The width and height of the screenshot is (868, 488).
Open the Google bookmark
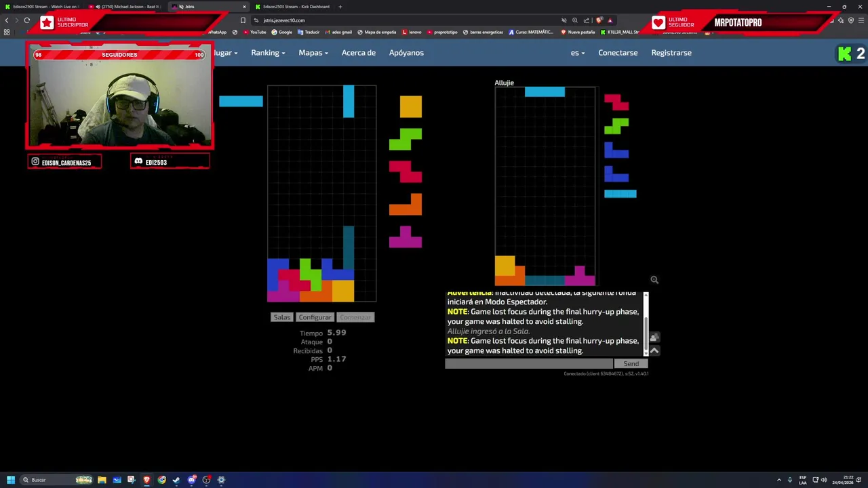pyautogui.click(x=282, y=32)
